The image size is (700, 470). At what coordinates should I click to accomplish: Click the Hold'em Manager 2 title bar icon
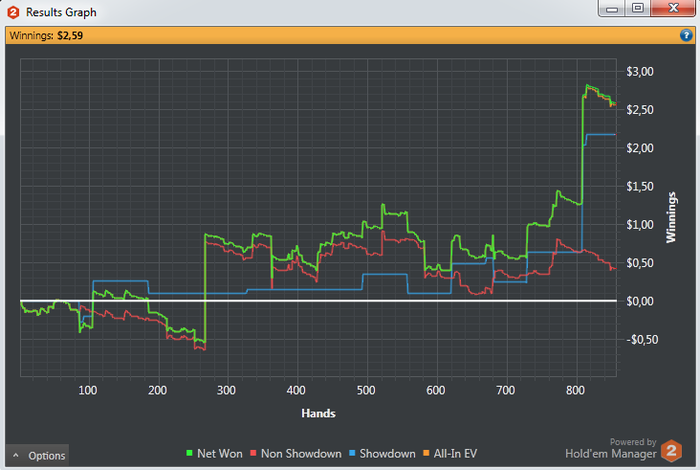[13, 12]
